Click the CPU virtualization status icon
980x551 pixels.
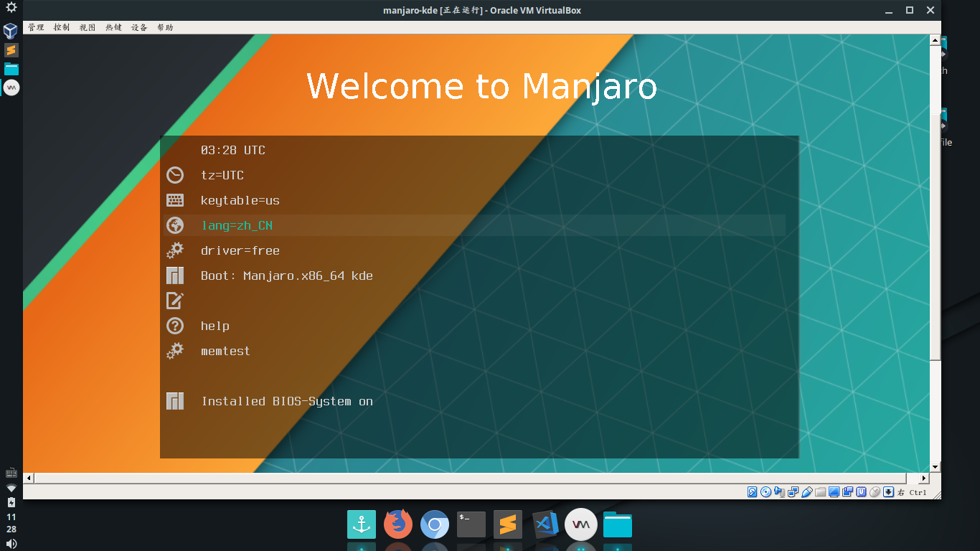pyautogui.click(x=861, y=491)
